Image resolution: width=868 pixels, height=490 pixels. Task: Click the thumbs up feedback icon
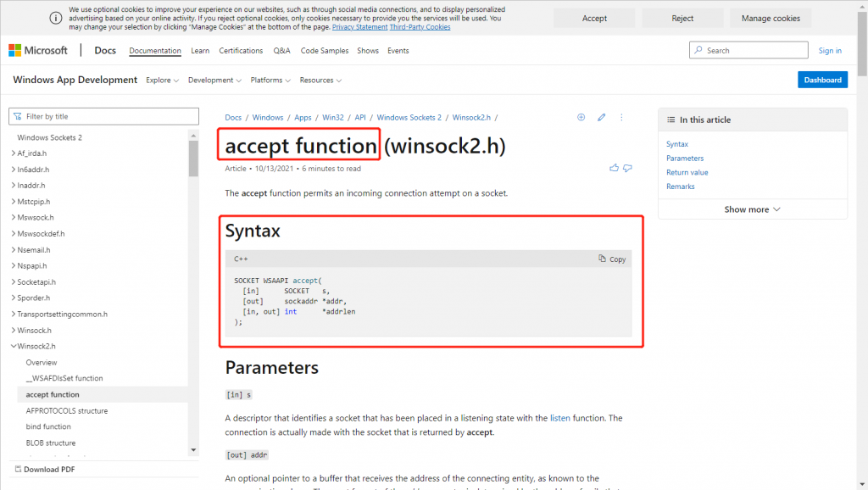[614, 168]
